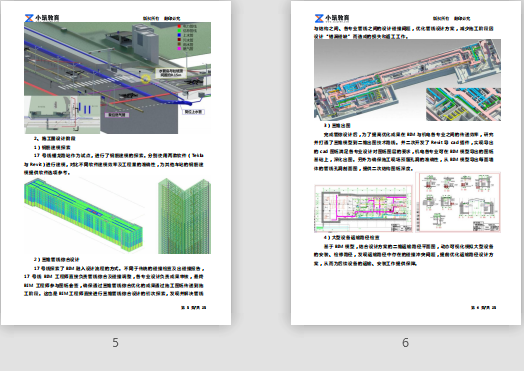Click the blue Z logo on page 6 header
Image resolution: width=524 pixels, height=371 pixels.
coord(319,18)
